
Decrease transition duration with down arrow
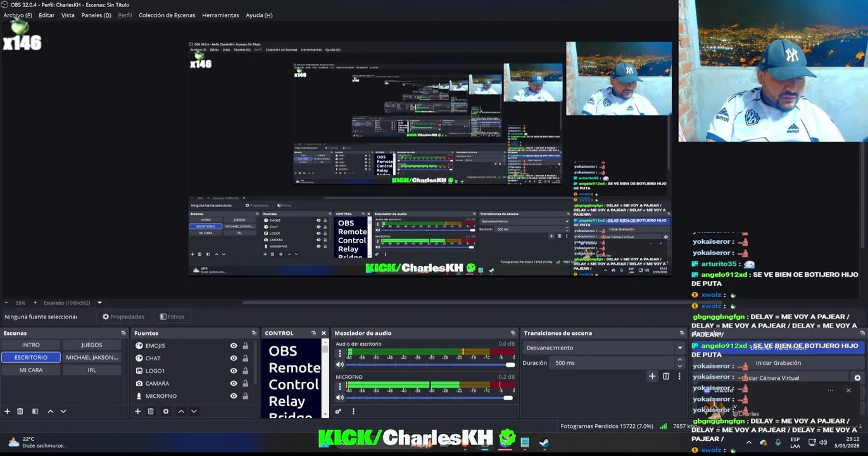tap(680, 366)
